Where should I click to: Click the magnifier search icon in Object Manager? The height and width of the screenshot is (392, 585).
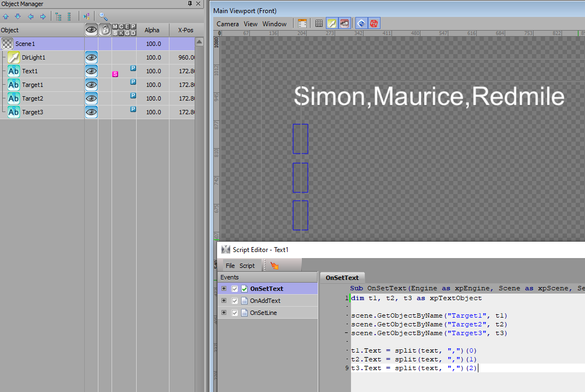click(x=103, y=16)
